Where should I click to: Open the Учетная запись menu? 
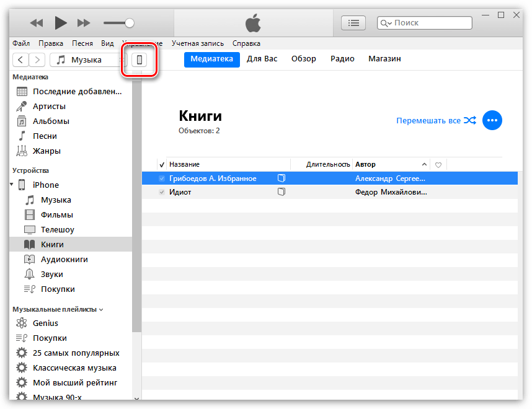(x=197, y=43)
